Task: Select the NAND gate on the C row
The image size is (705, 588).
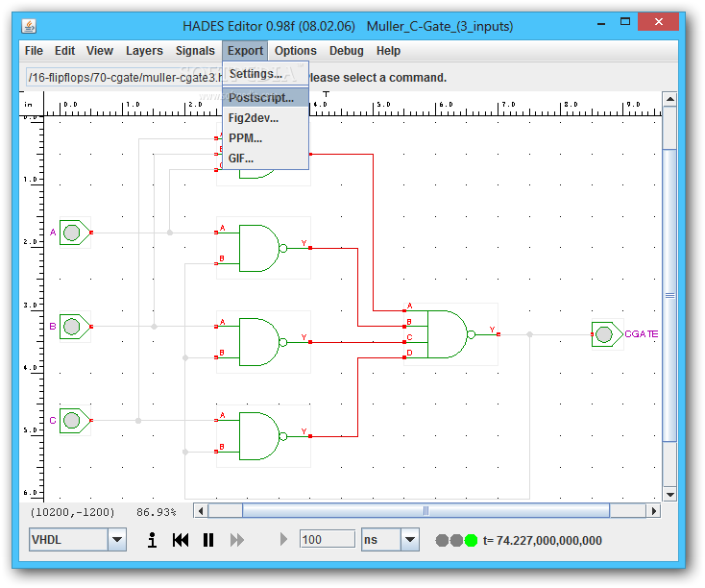Action: [x=263, y=436]
